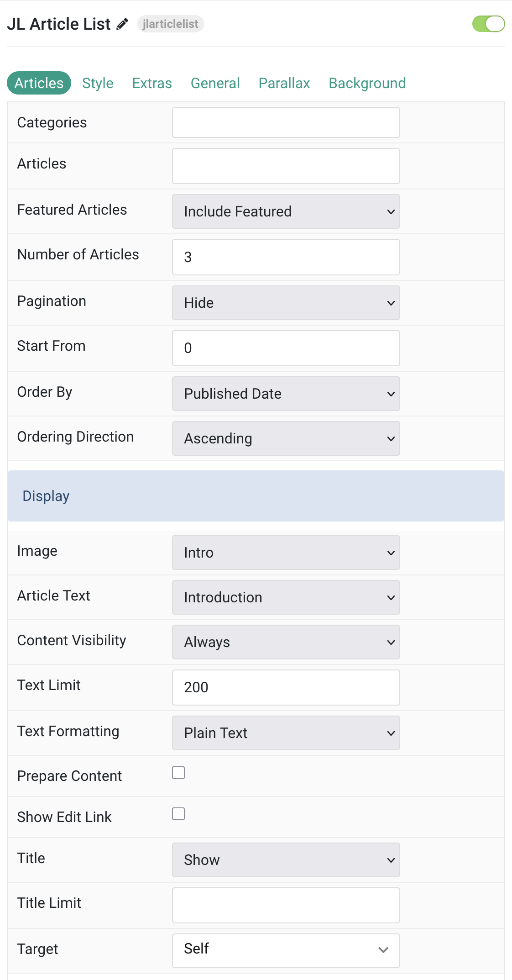
Task: Select the Extras tab
Action: pyautogui.click(x=152, y=83)
